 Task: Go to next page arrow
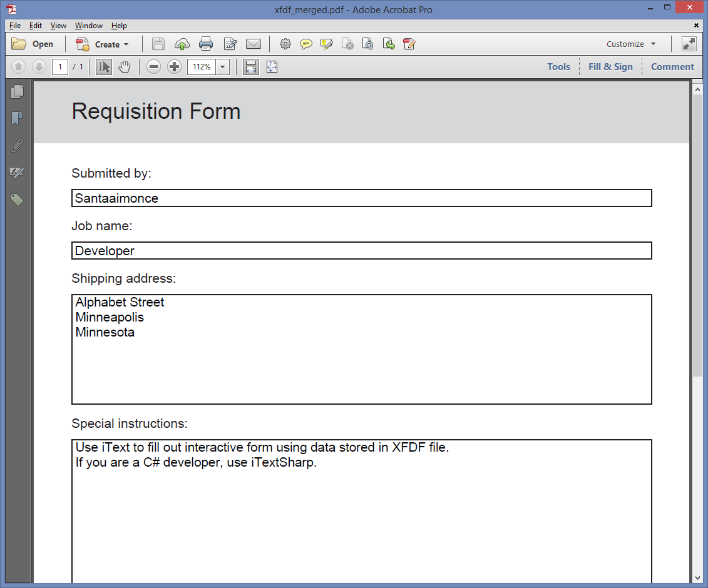click(x=39, y=67)
